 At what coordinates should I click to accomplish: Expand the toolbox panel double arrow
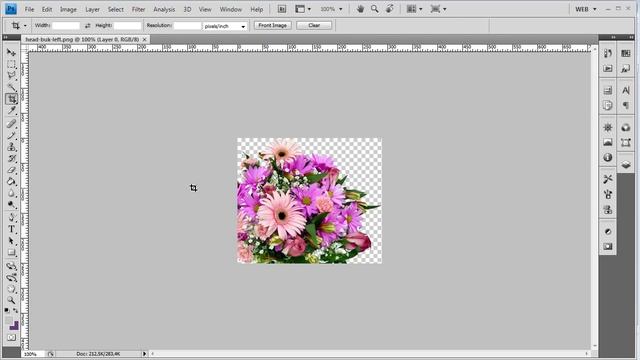tap(6, 38)
